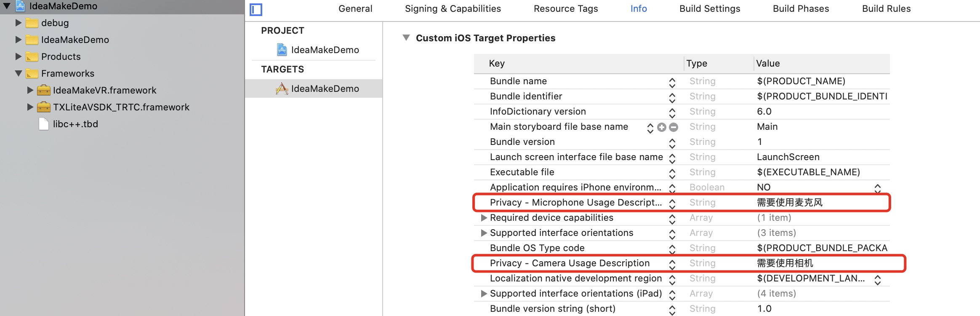Select the TXLiteAVSDK_TRTC.framework toolbox icon
Image resolution: width=980 pixels, height=316 pixels.
[43, 107]
